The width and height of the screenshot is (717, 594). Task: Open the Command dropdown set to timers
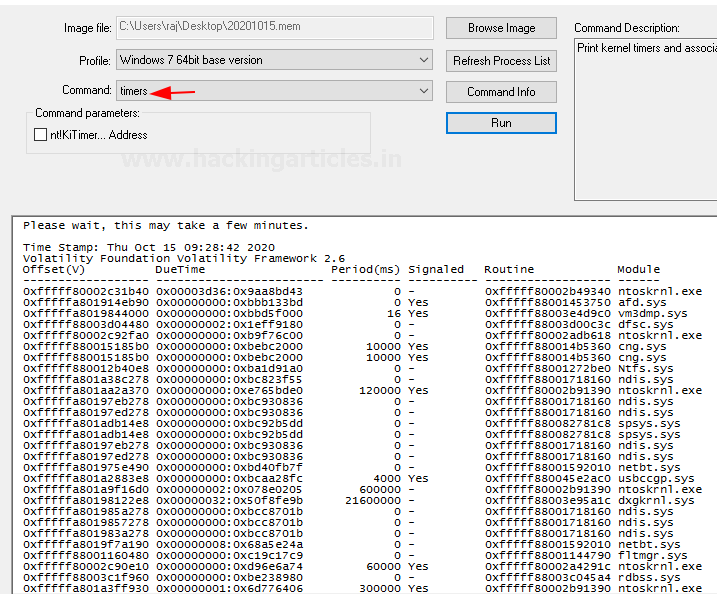click(x=423, y=91)
